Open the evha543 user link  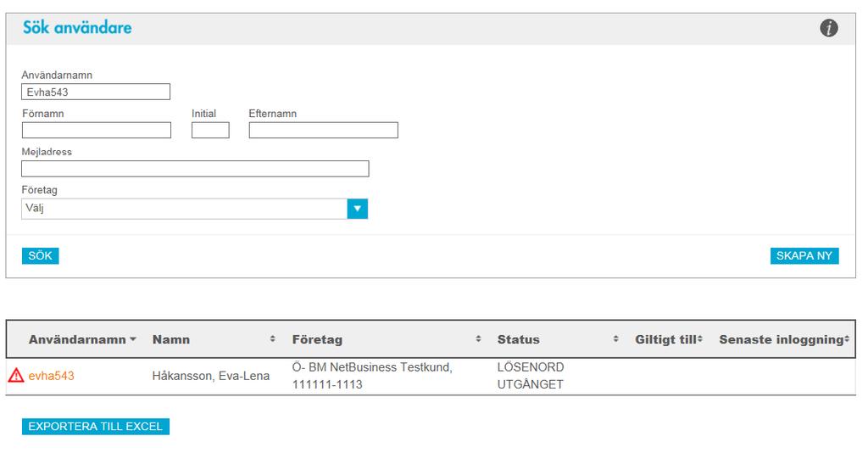pyautogui.click(x=51, y=376)
